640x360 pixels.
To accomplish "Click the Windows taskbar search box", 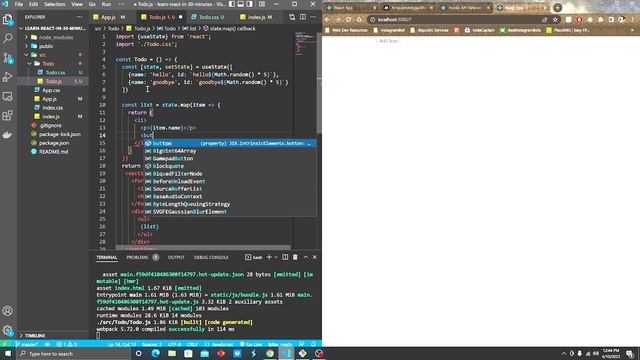I will coord(72,353).
